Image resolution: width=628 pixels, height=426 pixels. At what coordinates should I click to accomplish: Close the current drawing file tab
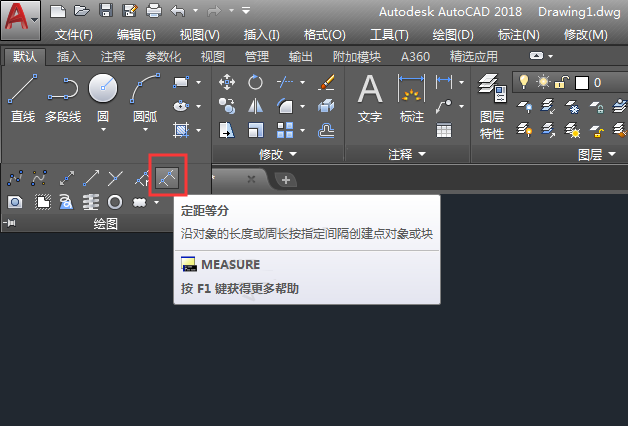tap(251, 179)
